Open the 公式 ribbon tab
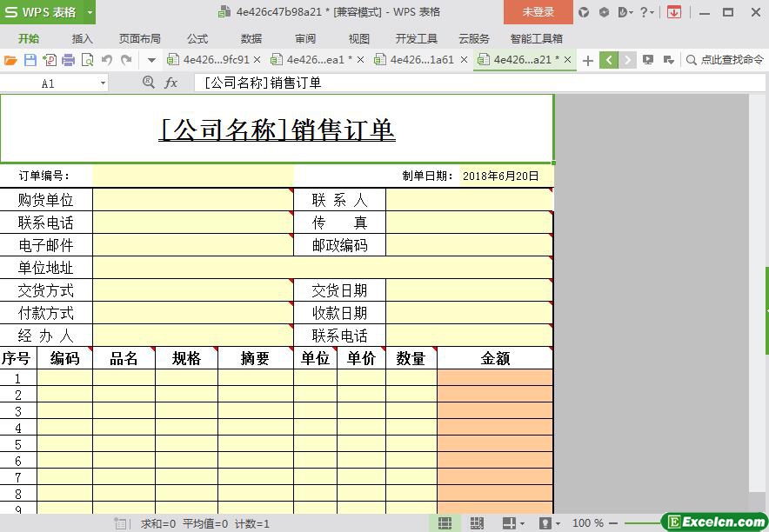Viewport: 769px width, 532px height. 197,38
